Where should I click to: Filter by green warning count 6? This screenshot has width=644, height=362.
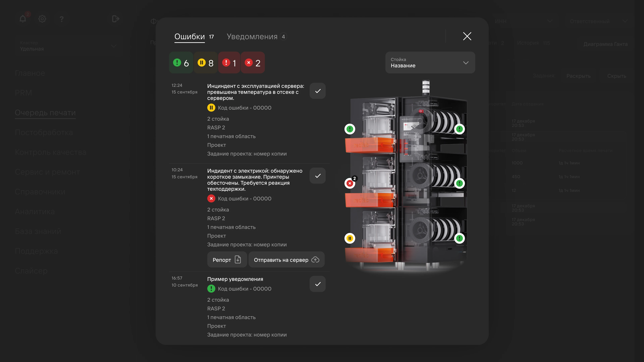point(181,63)
